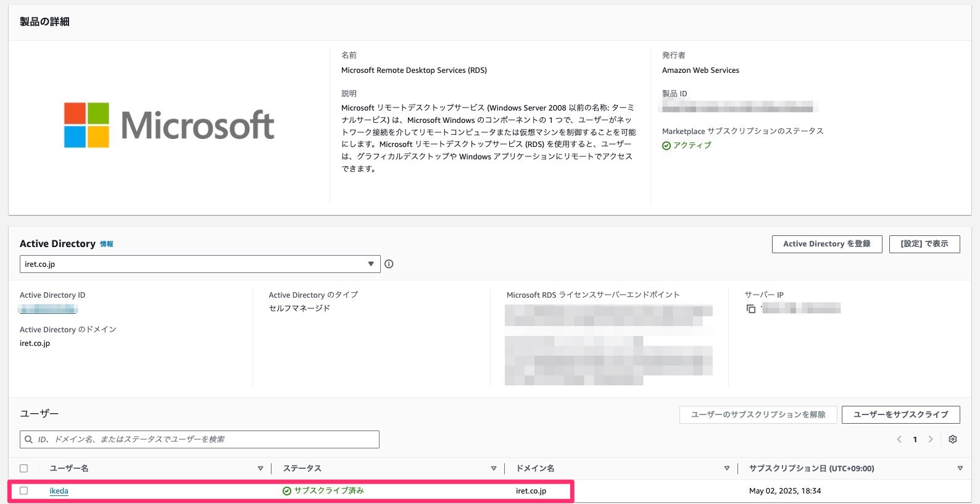Click the サブスクライブ済み status text

(329, 491)
